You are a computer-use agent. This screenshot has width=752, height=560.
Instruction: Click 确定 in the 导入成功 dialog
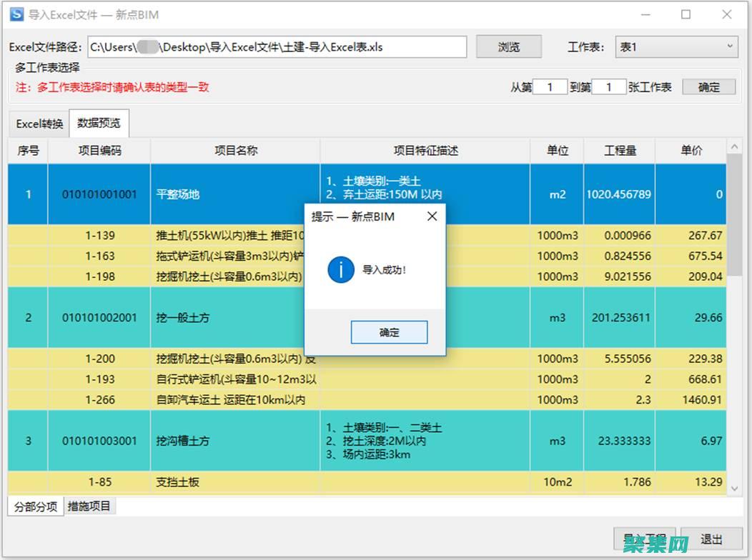point(389,331)
